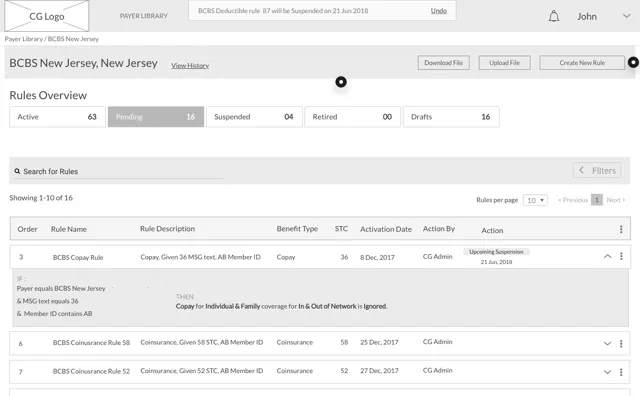The height and width of the screenshot is (396, 640).
Task: Open the notifications bell
Action: pos(553,16)
